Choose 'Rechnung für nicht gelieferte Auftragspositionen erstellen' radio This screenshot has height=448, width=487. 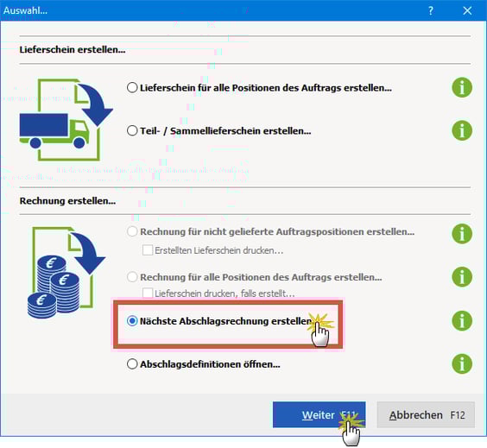pos(132,231)
